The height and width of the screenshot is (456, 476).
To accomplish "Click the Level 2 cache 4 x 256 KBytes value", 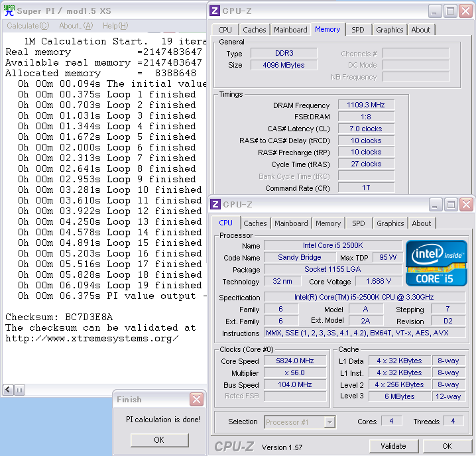I will click(400, 384).
